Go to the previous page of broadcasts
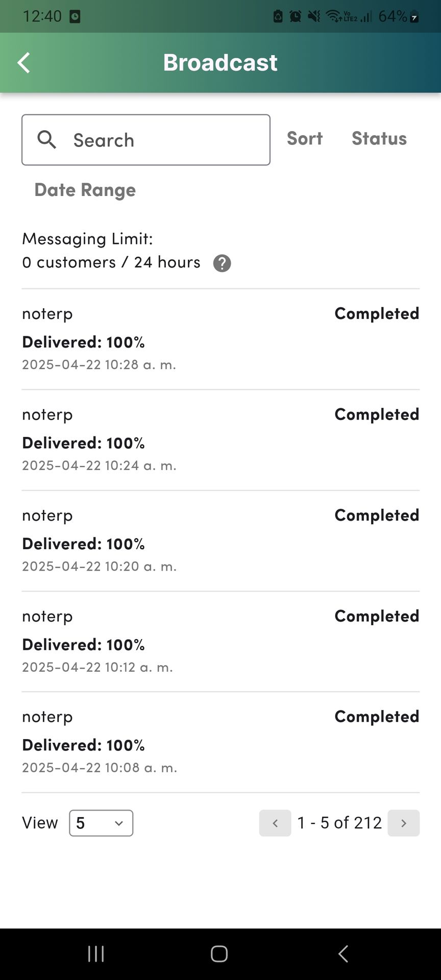The image size is (441, 980). (275, 823)
